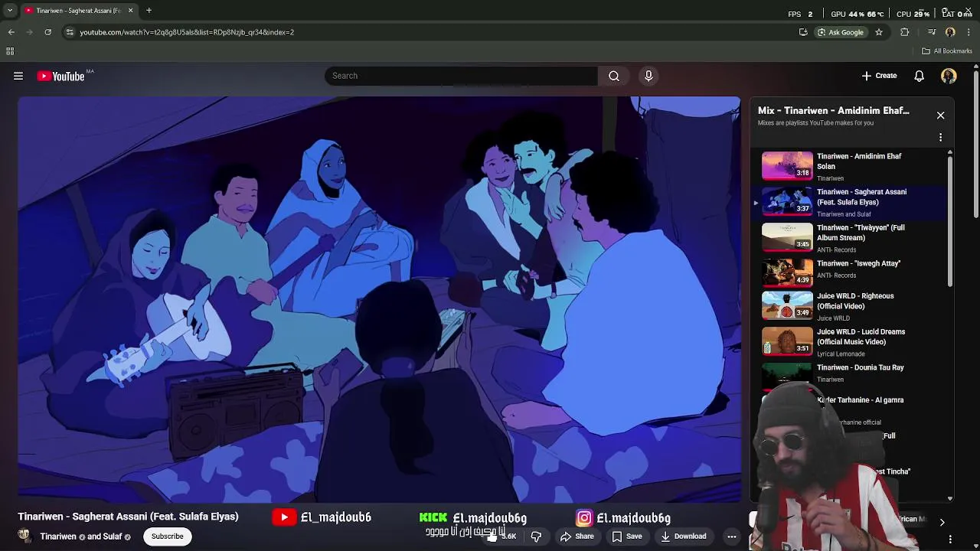Bookmark this page with the star icon
The image size is (980, 551).
coord(879,32)
